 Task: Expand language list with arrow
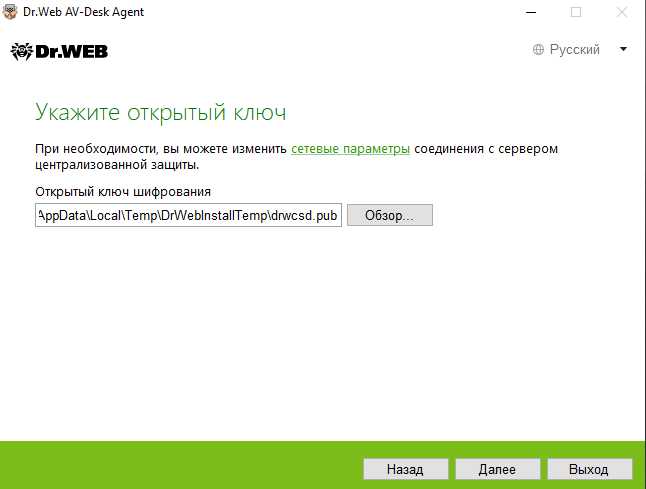(623, 49)
